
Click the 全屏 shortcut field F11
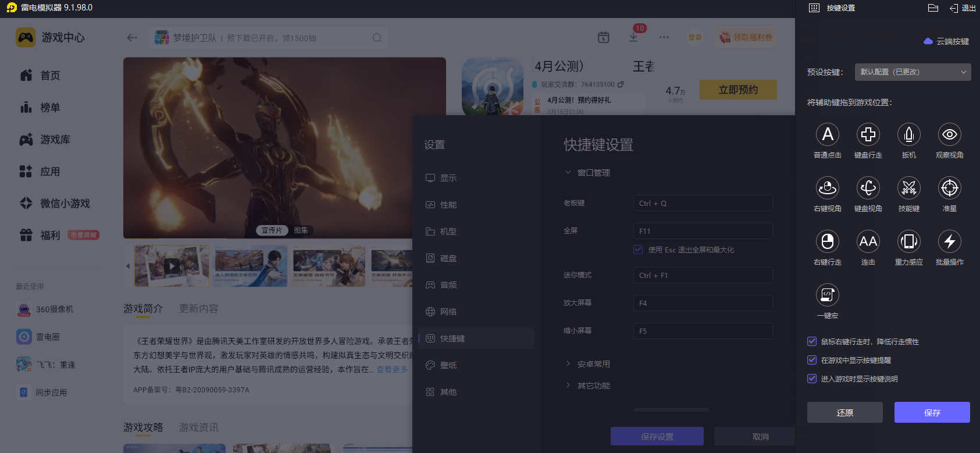tap(703, 231)
